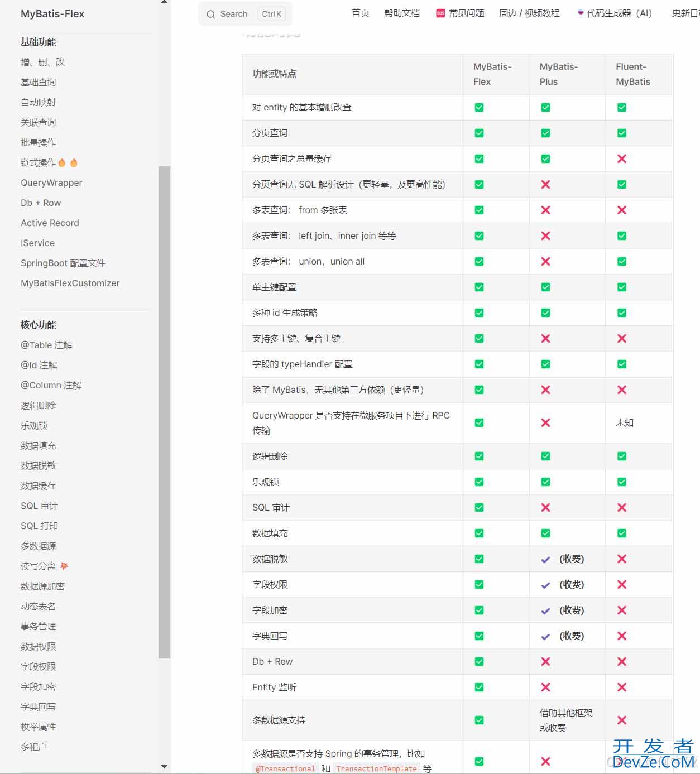The image size is (700, 774).
Task: Click MyBatis-Plus green check in 逻辑删除 row
Action: click(x=545, y=456)
